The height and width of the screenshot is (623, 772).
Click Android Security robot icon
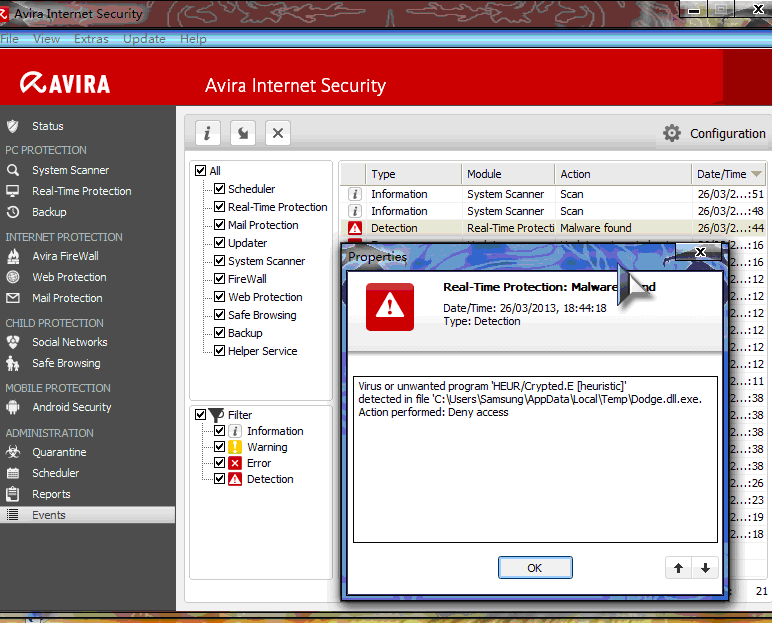13,407
